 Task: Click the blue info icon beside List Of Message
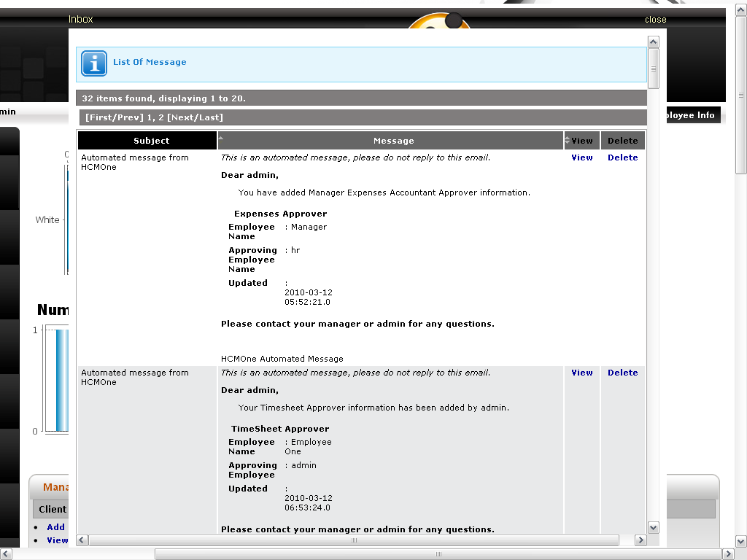point(94,63)
